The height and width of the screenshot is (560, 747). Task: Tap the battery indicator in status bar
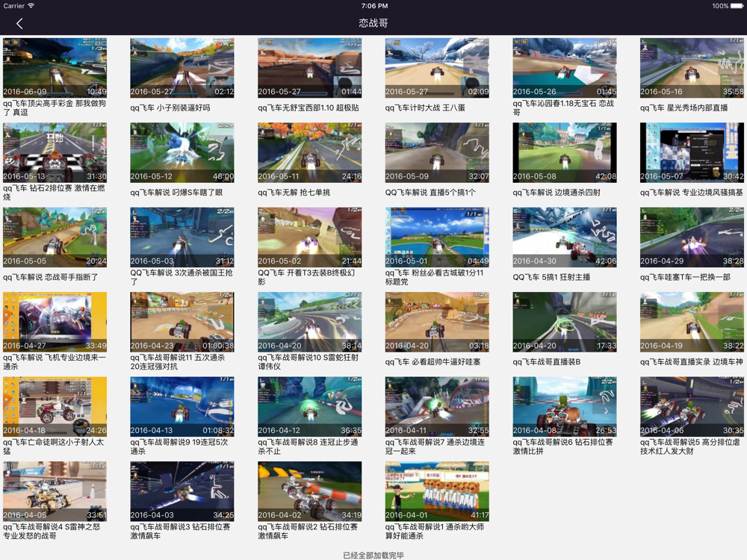point(737,6)
